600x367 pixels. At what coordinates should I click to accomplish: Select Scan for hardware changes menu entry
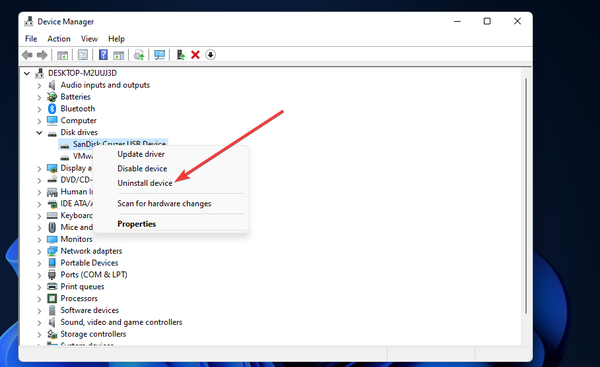[x=171, y=204]
